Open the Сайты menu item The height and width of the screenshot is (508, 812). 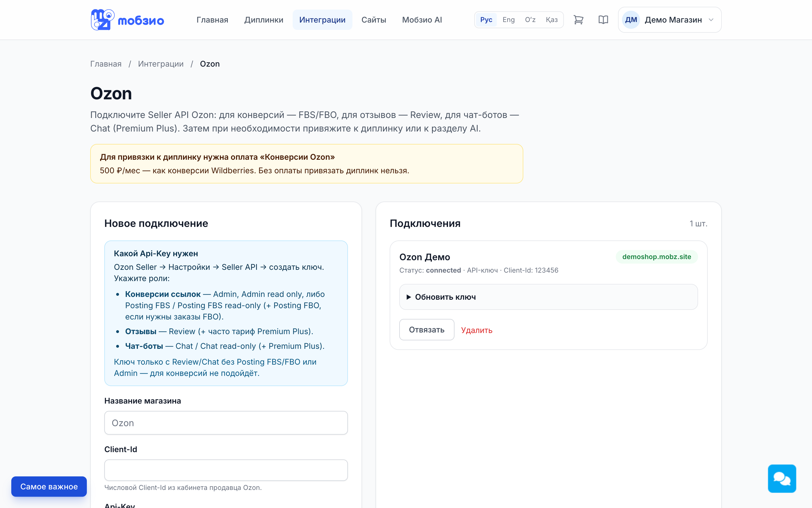pyautogui.click(x=374, y=20)
